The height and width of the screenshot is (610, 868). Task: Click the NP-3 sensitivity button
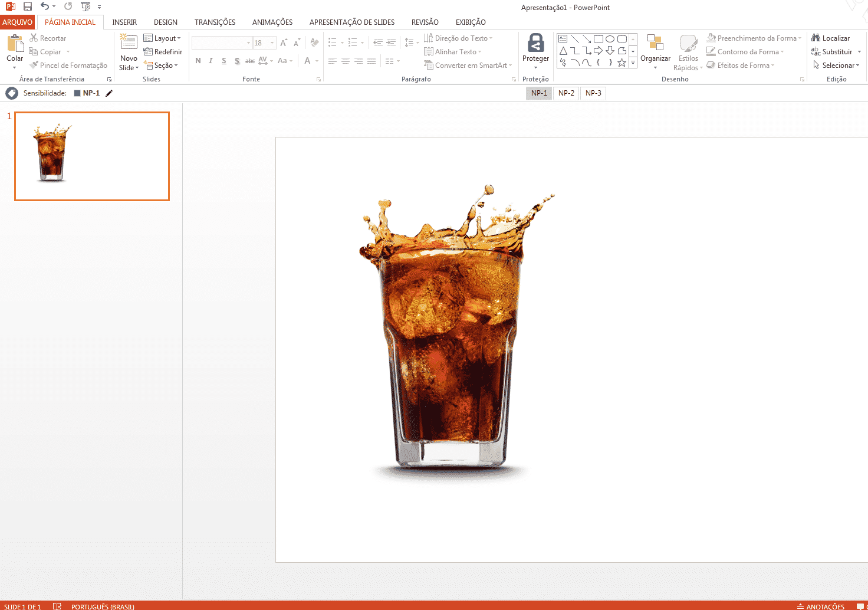tap(593, 93)
